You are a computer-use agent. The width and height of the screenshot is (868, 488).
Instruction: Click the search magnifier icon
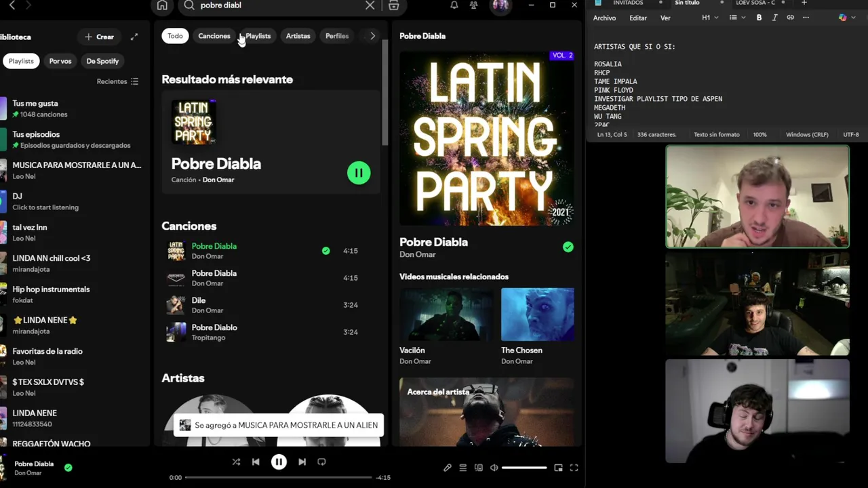189,5
